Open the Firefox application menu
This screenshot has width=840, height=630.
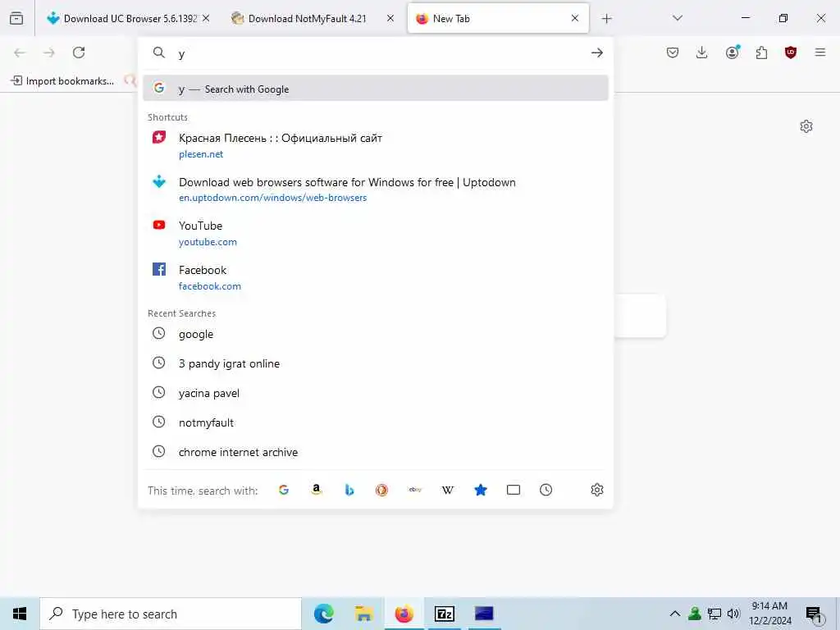click(820, 52)
